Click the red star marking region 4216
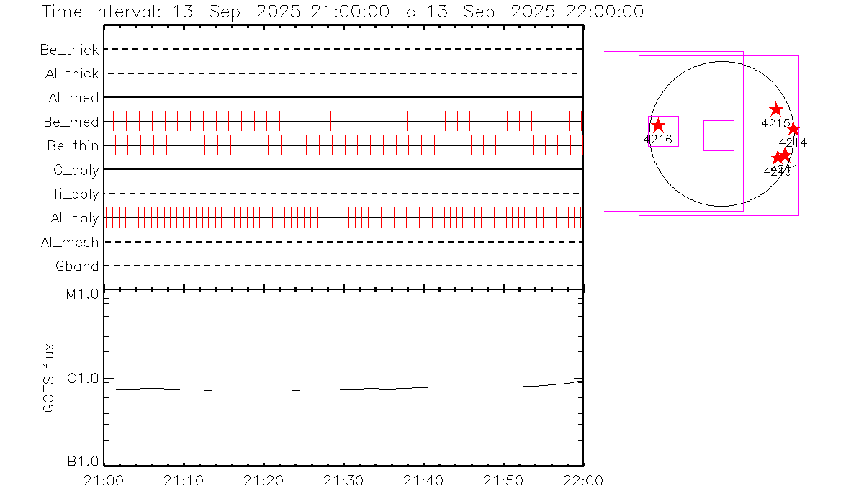 pos(658,125)
